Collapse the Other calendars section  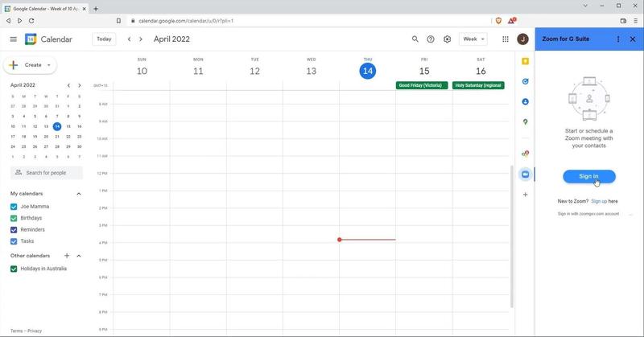[x=79, y=256]
